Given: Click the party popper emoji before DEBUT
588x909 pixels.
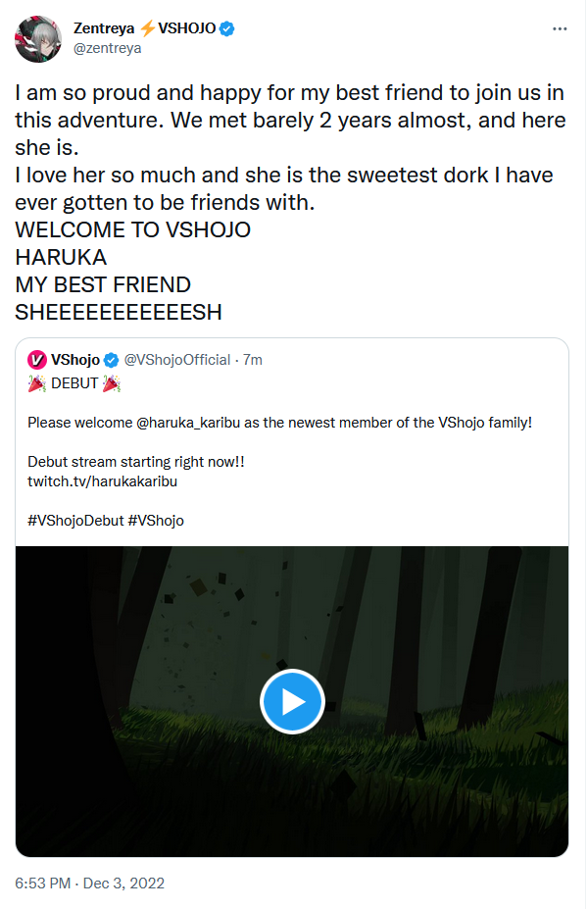Looking at the screenshot, I should [x=36, y=383].
